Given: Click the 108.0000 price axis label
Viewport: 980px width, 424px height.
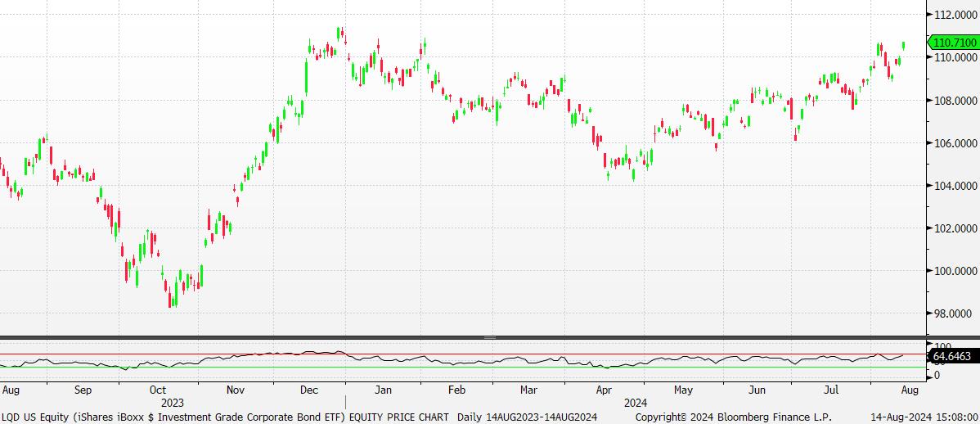Looking at the screenshot, I should (954, 100).
